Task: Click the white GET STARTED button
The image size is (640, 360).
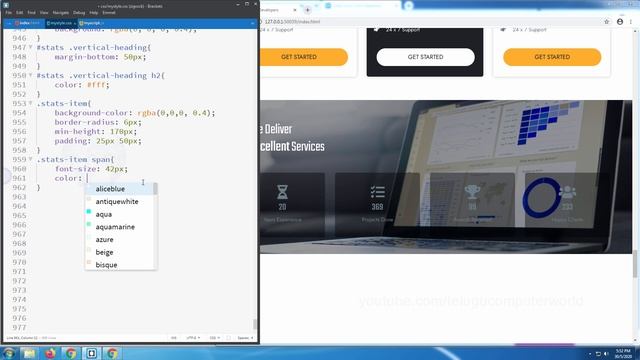Action: coord(425,57)
